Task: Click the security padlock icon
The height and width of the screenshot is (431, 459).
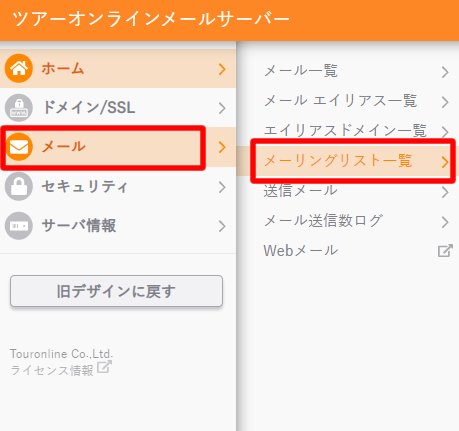Action: click(19, 186)
